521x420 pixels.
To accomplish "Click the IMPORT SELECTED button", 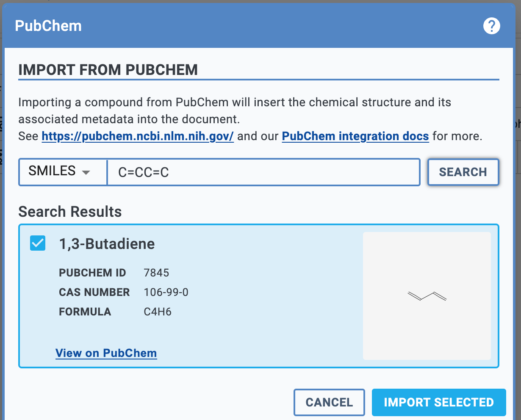I will [439, 402].
